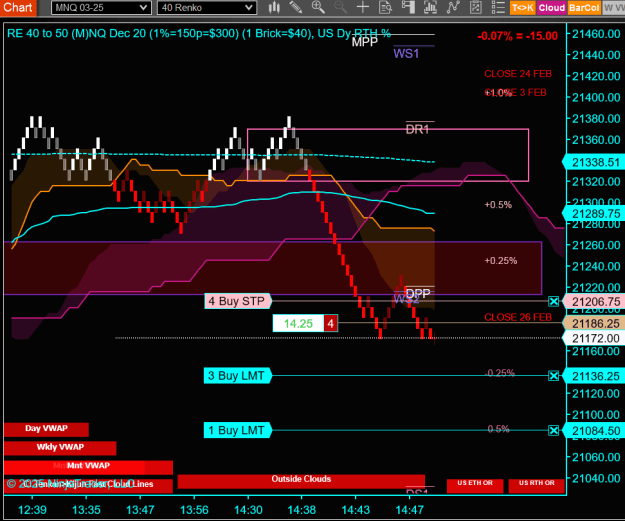Click the 3 Buy LMT order label
The height and width of the screenshot is (521, 625).
(x=237, y=376)
